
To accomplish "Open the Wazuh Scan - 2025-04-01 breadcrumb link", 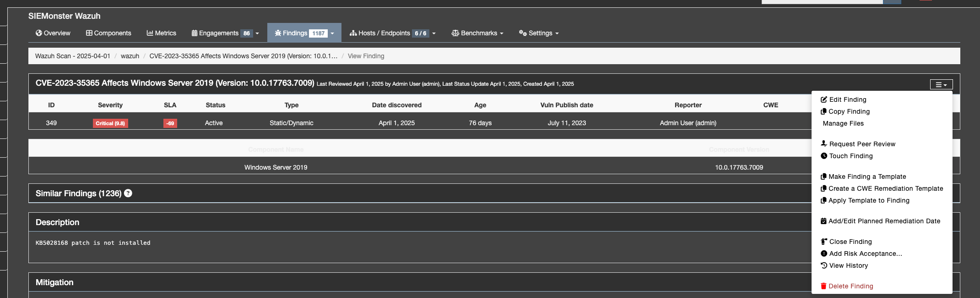I will click(73, 56).
